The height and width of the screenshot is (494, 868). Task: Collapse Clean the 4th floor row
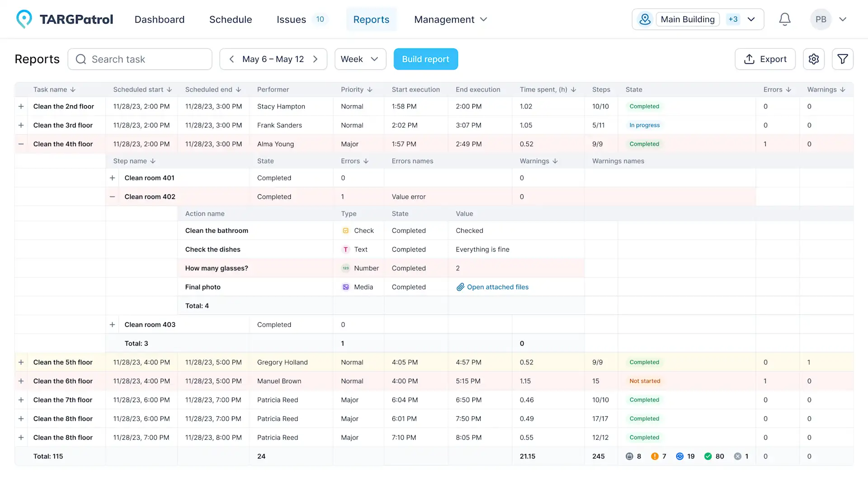click(21, 144)
